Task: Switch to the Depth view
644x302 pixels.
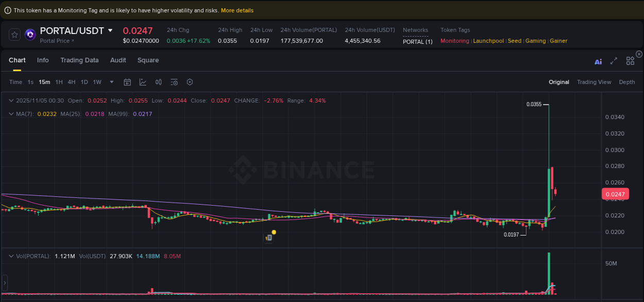Action: point(627,82)
